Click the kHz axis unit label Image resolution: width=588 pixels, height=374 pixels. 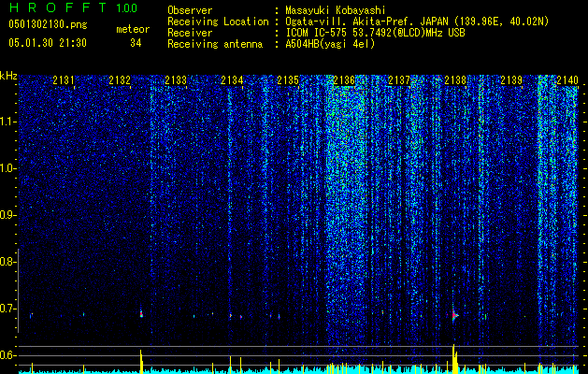point(8,76)
